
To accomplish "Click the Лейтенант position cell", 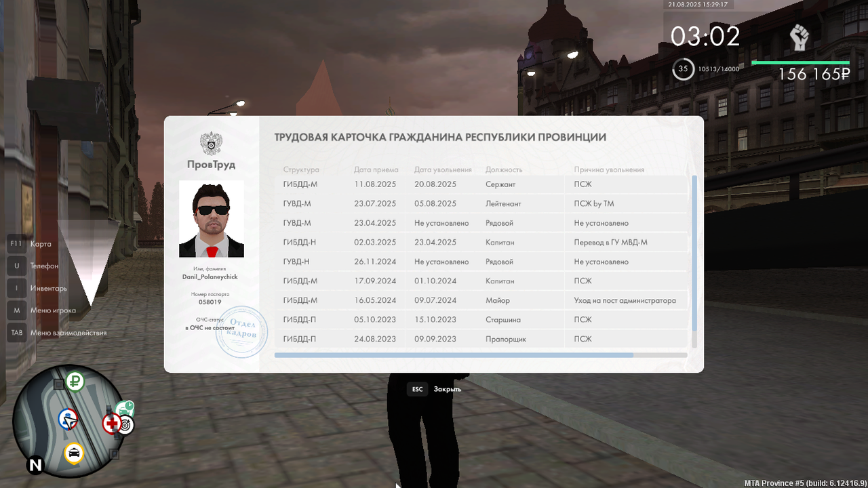I will 503,203.
